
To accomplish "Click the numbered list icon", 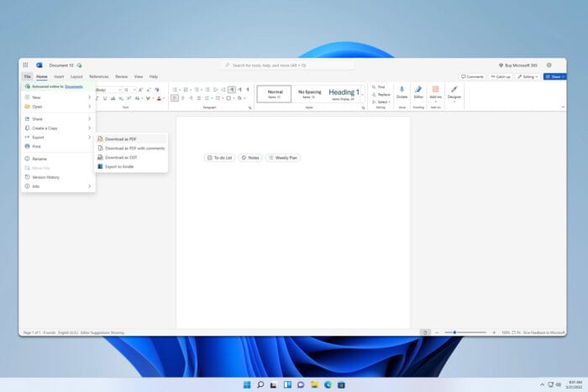I will click(x=186, y=90).
